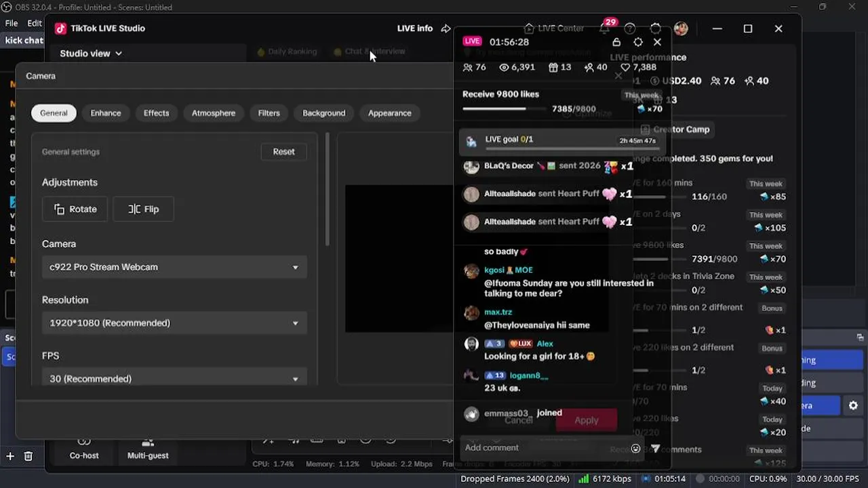Click the views eye icon showing 6,391
This screenshot has width=868, height=488.
coord(504,67)
